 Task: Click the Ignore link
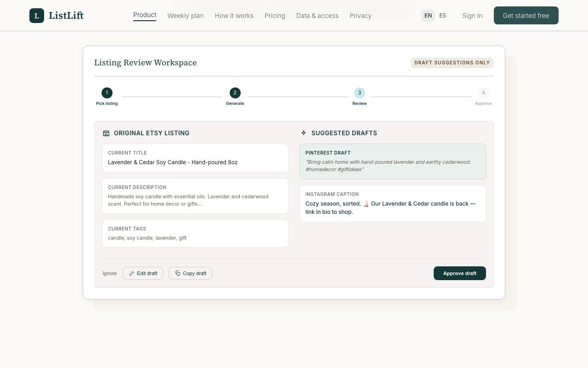tap(109, 273)
